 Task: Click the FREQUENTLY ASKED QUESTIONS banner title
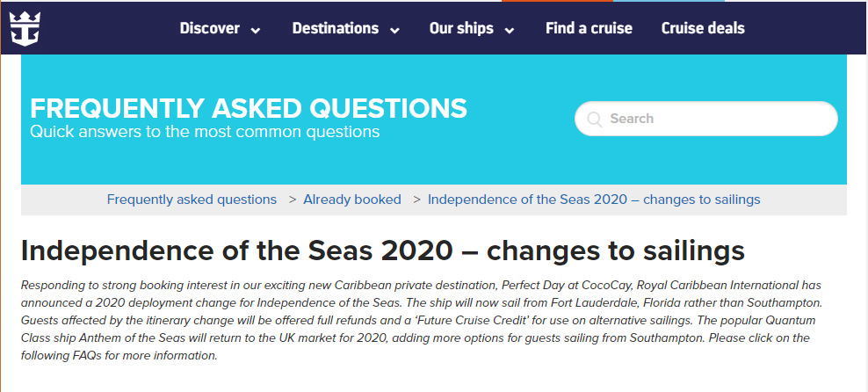point(248,108)
